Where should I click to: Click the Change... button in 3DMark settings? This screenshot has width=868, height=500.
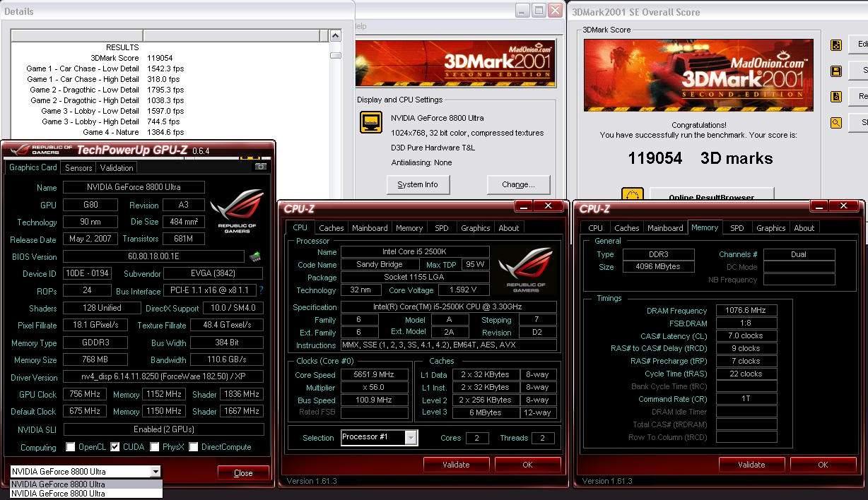click(x=518, y=184)
